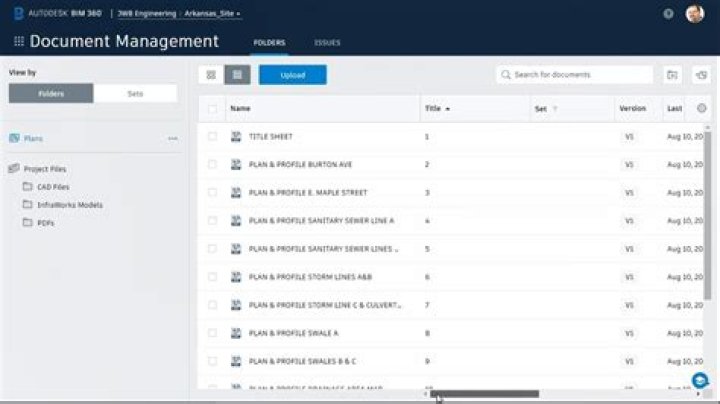Tick the SANITARY SEWER LINES row checkbox
720x404 pixels.
pos(212,249)
